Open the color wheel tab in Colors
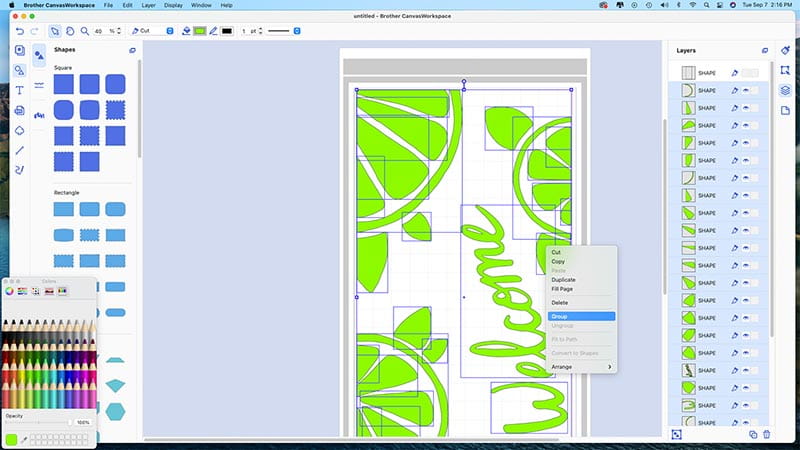The height and width of the screenshot is (450, 800). (x=10, y=291)
